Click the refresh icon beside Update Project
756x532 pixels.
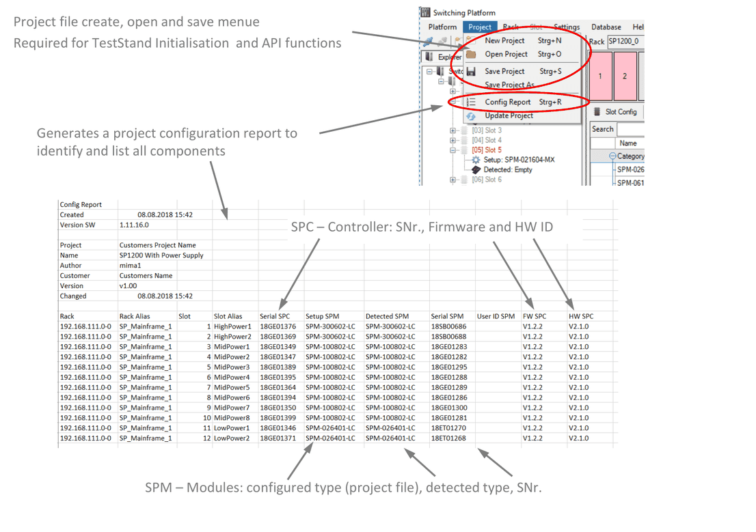471,115
